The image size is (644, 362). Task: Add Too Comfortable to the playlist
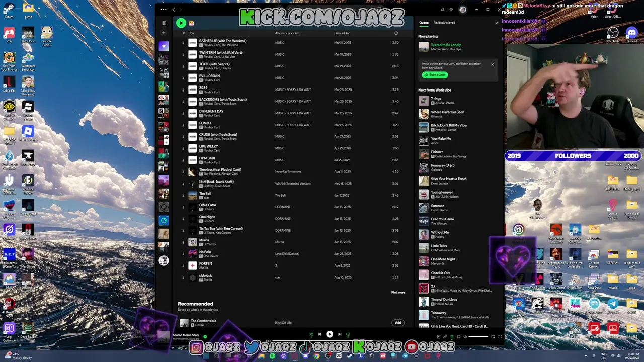[x=398, y=323]
